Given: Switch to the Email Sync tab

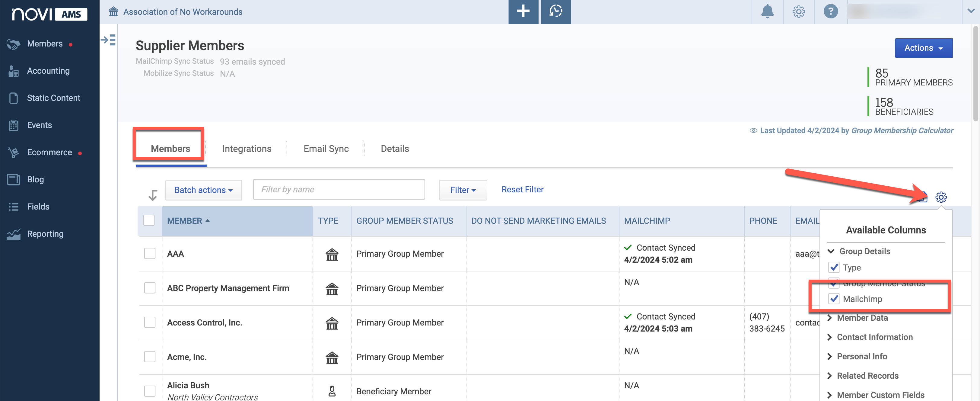Looking at the screenshot, I should (x=326, y=149).
